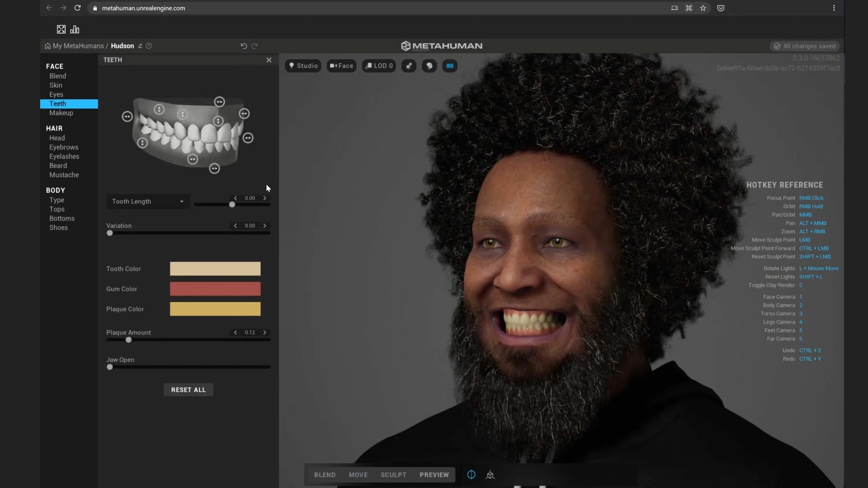
Task: Toggle the clay render head icon
Action: point(429,66)
